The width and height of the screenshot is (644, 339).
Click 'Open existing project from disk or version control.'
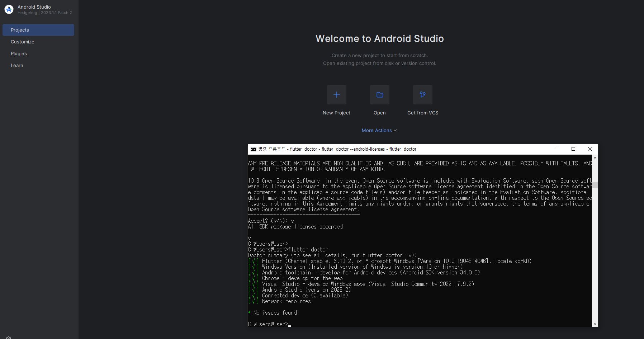pyautogui.click(x=379, y=63)
